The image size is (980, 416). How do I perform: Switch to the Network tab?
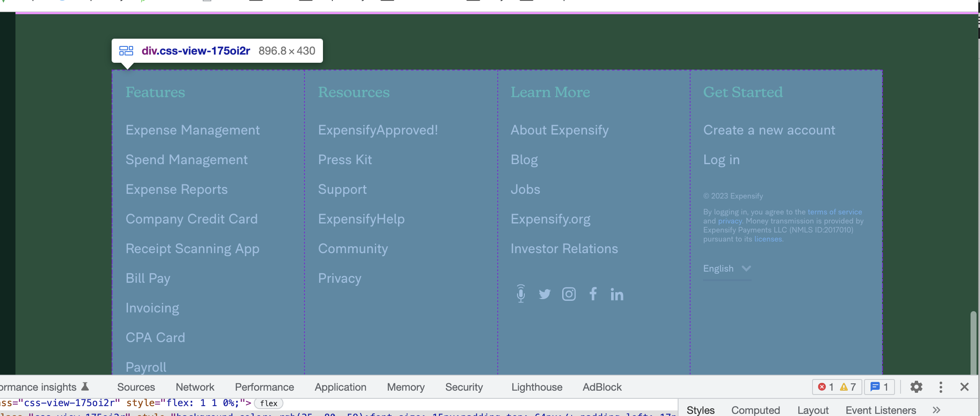[195, 387]
